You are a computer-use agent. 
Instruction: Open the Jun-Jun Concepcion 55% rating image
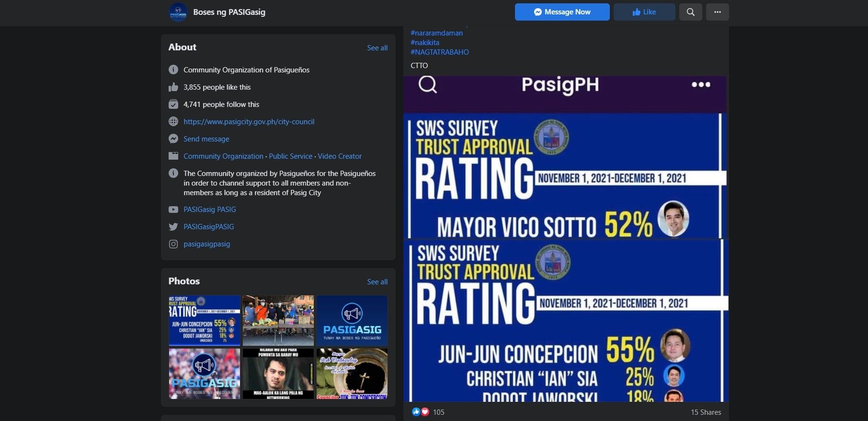point(566,320)
